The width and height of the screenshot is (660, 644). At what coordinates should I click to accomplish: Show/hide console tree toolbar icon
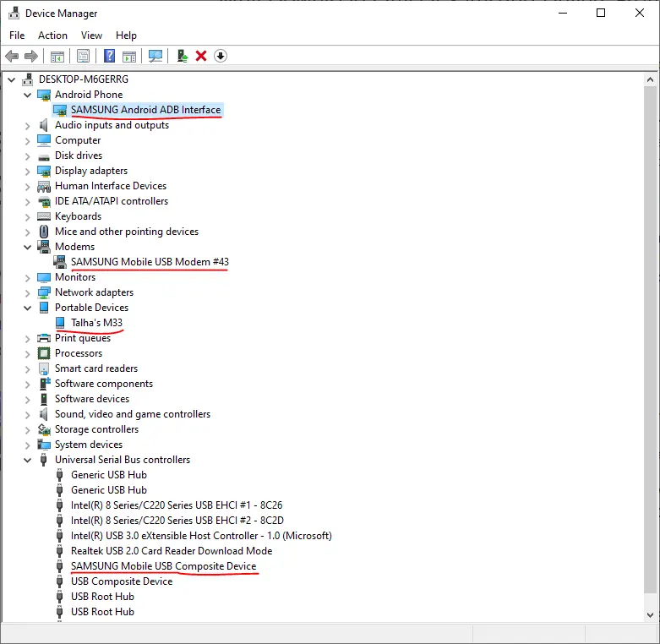[x=57, y=56]
